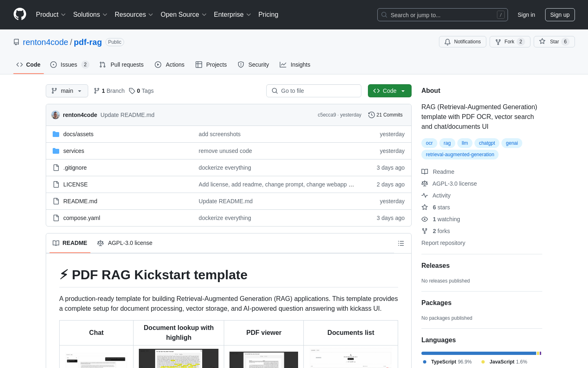Click the LICENSE file icon
The height and width of the screenshot is (368, 588).
[x=56, y=184]
